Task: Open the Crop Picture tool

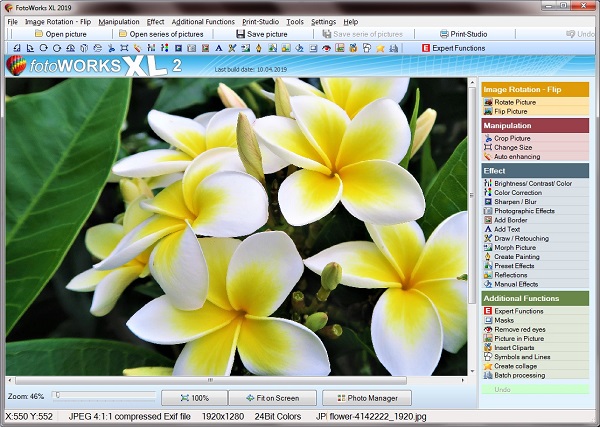Action: (x=513, y=138)
